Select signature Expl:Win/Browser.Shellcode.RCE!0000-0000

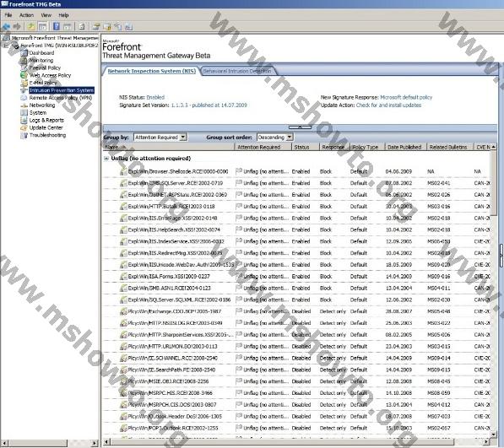[x=178, y=171]
